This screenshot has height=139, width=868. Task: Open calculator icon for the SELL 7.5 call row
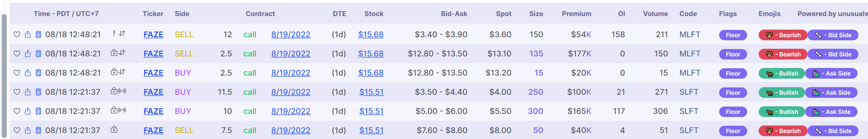click(38, 130)
